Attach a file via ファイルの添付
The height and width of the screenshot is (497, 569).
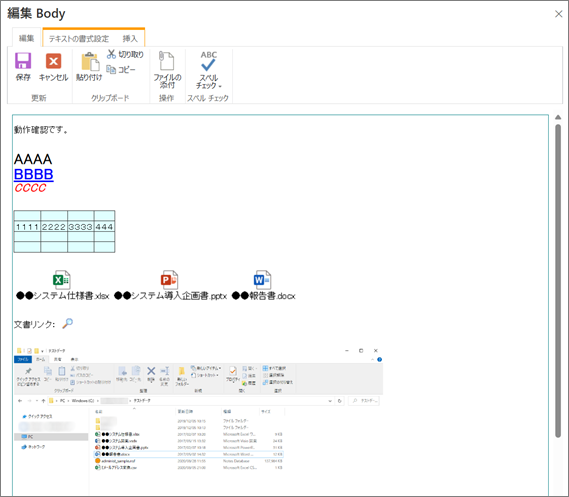coord(167,69)
